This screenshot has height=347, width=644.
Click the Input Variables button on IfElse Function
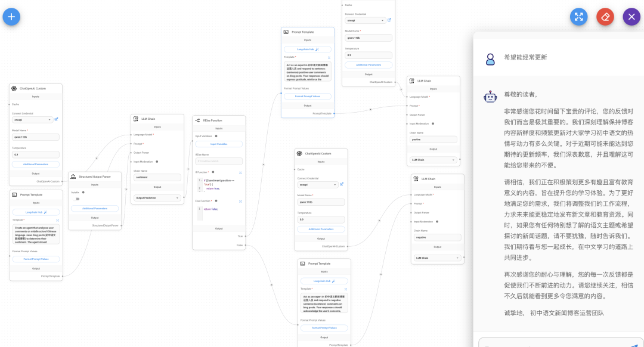[x=218, y=144]
